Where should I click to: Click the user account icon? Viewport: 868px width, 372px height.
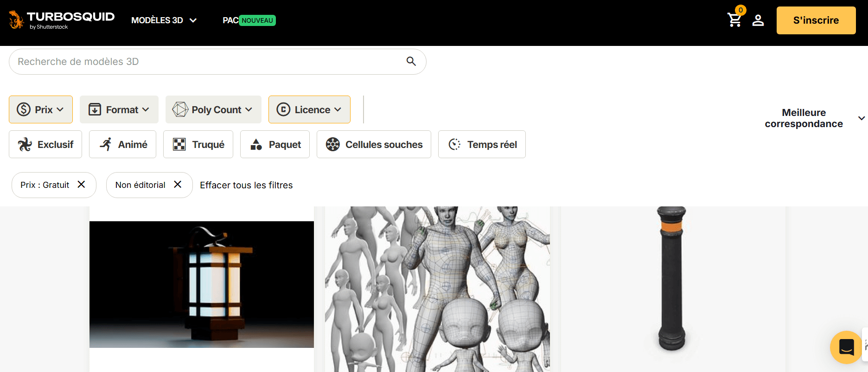[x=758, y=20]
